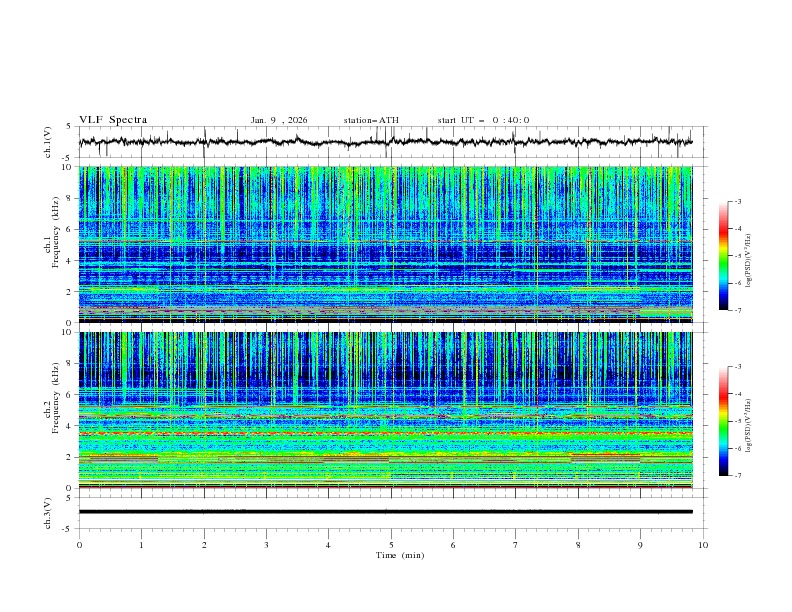
Task: Click the ch.1 frequency axis "8" tick label
Action: click(x=71, y=198)
